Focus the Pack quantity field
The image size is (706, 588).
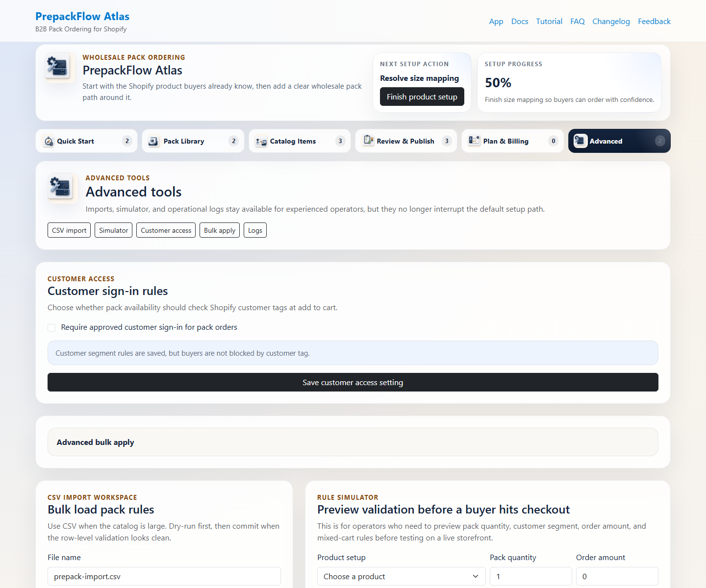(x=531, y=576)
